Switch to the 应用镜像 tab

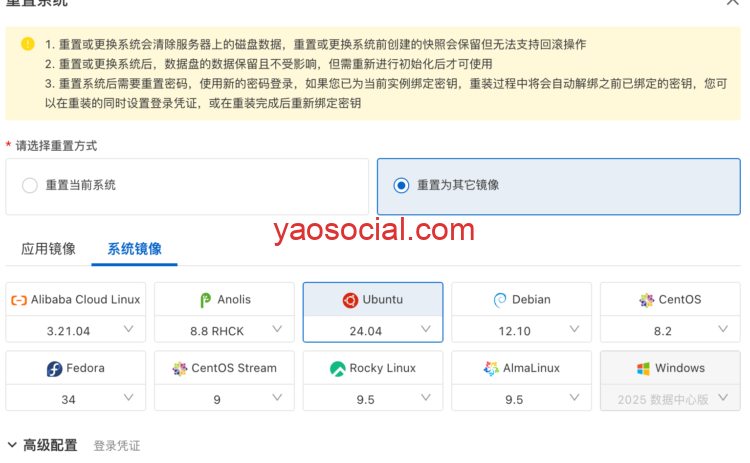tap(48, 249)
